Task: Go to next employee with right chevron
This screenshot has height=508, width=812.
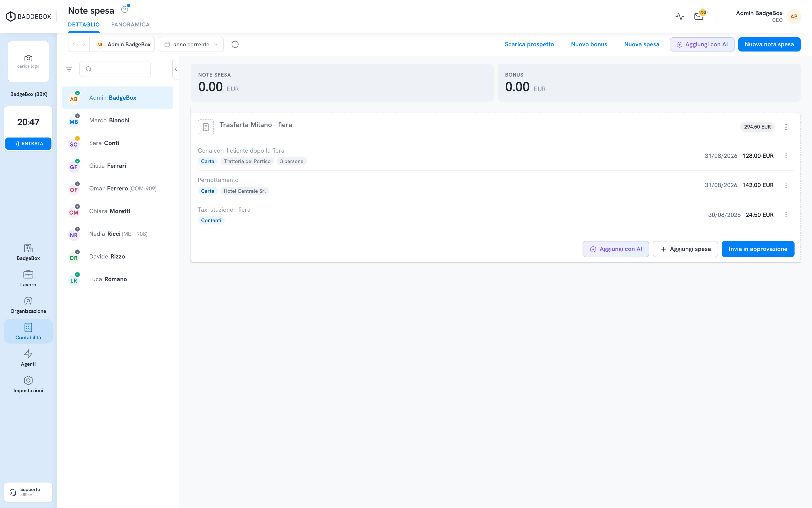Action: (84, 44)
